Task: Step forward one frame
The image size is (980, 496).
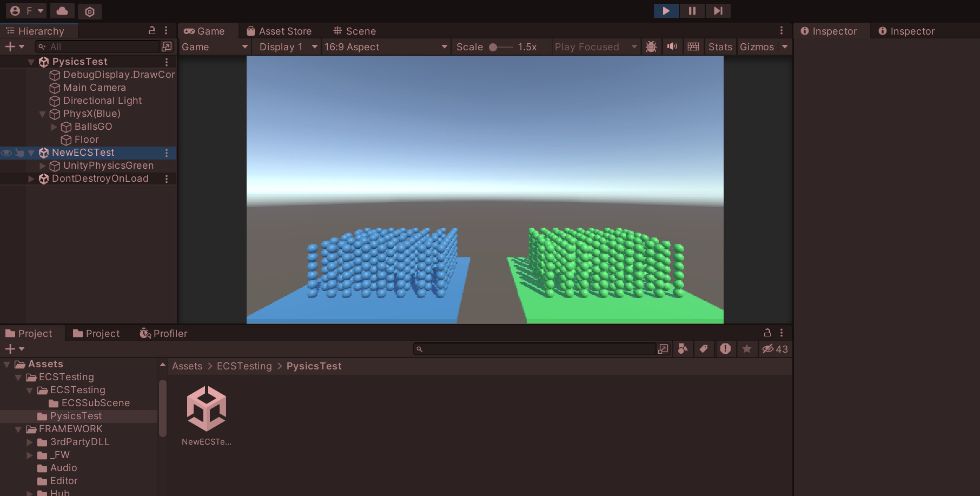Action: pos(718,11)
